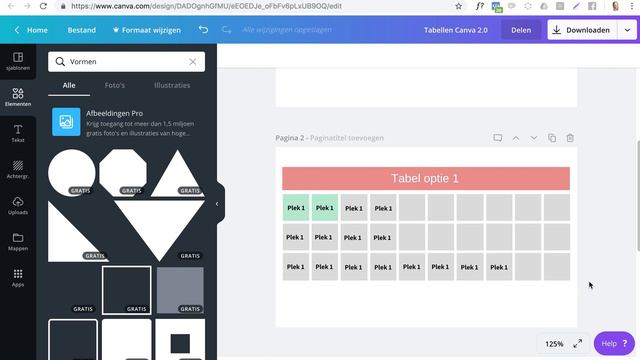Open the Help button
This screenshot has width=640, height=360.
(614, 344)
